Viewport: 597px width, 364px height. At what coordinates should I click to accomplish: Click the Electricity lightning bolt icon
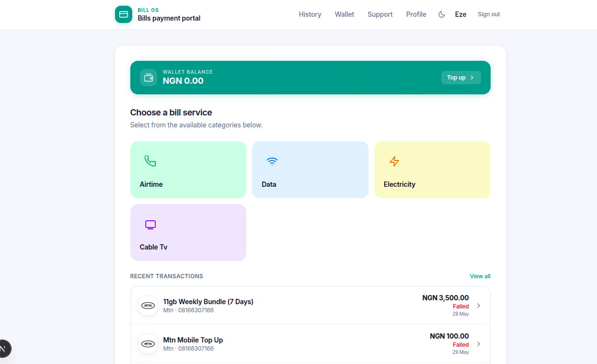[394, 161]
